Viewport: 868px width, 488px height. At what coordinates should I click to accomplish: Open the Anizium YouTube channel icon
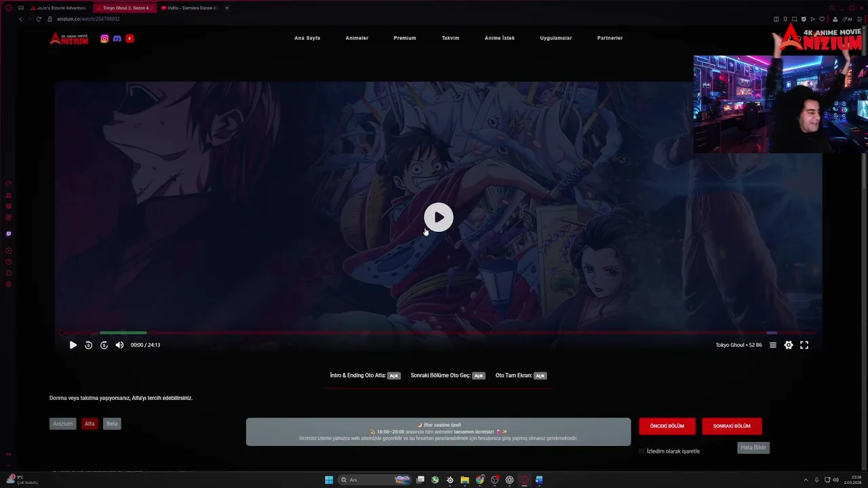coord(130,39)
